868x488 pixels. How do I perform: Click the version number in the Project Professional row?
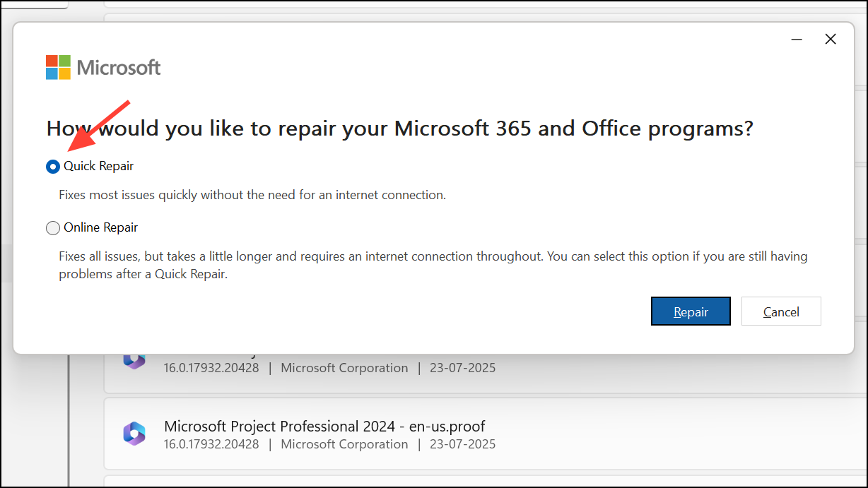pos(211,444)
